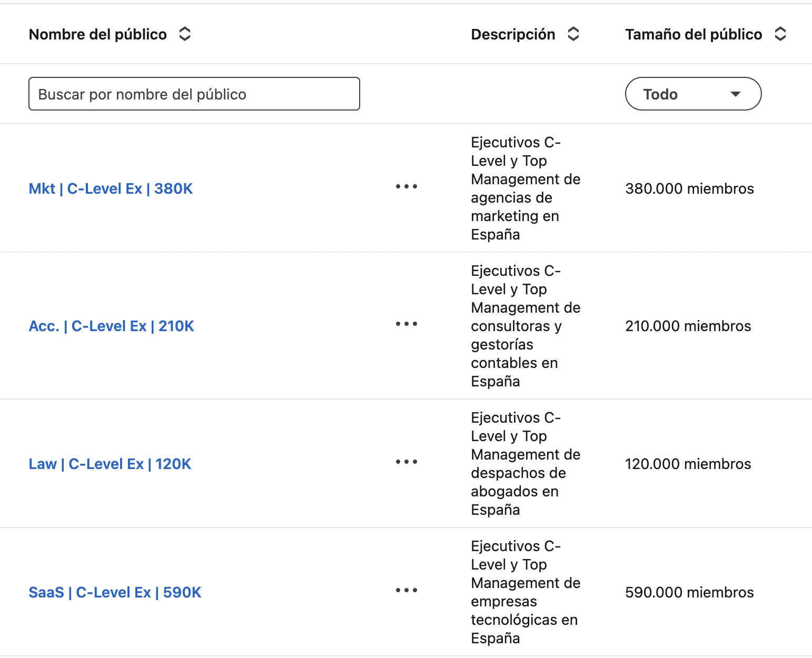Expand the arrow inside the Todo selector

pyautogui.click(x=737, y=95)
